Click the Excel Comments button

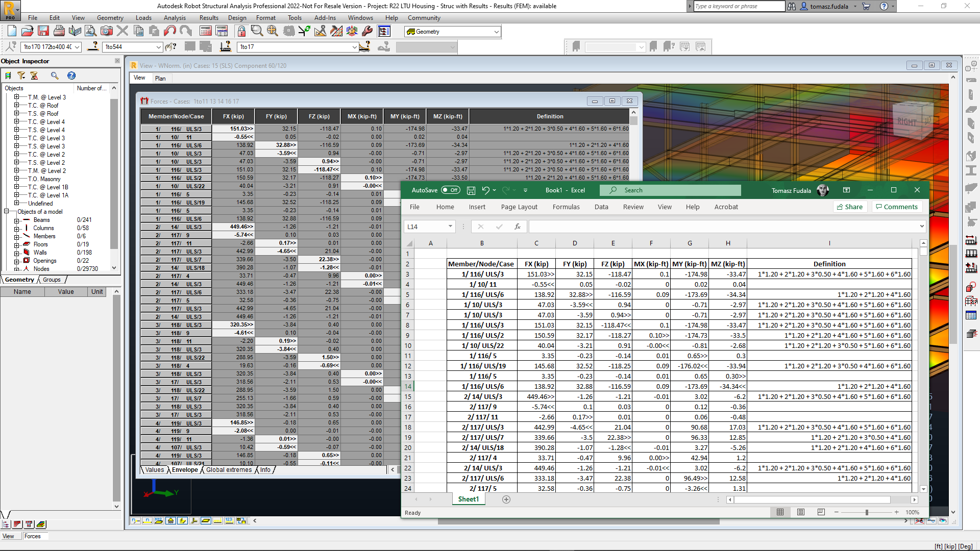(x=896, y=207)
